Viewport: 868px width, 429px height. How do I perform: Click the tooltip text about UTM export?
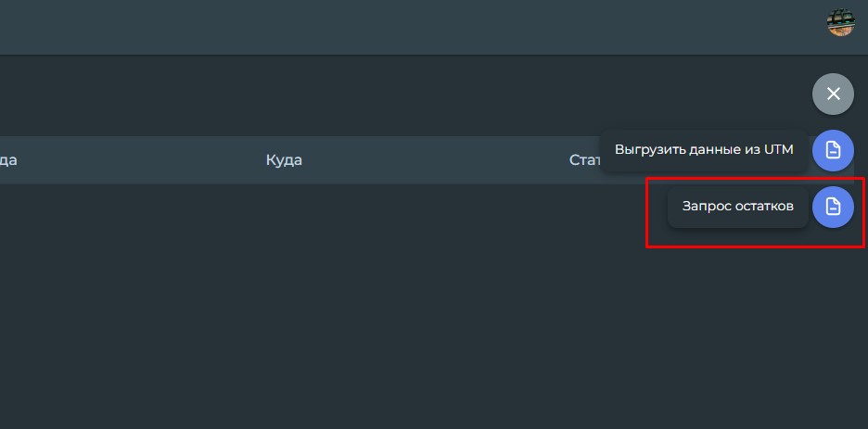click(x=704, y=150)
